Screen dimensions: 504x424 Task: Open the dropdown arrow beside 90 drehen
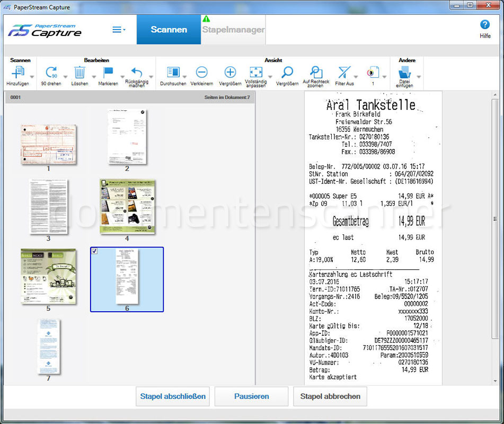click(66, 77)
